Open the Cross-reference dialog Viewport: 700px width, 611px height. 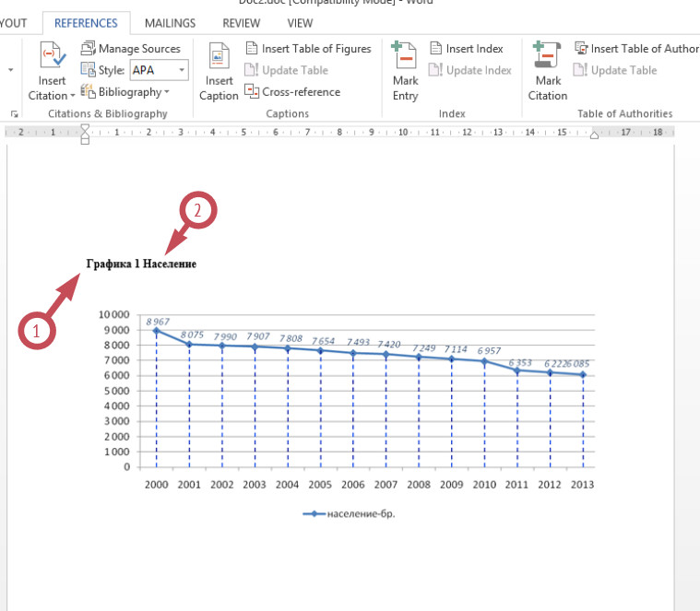(x=292, y=92)
